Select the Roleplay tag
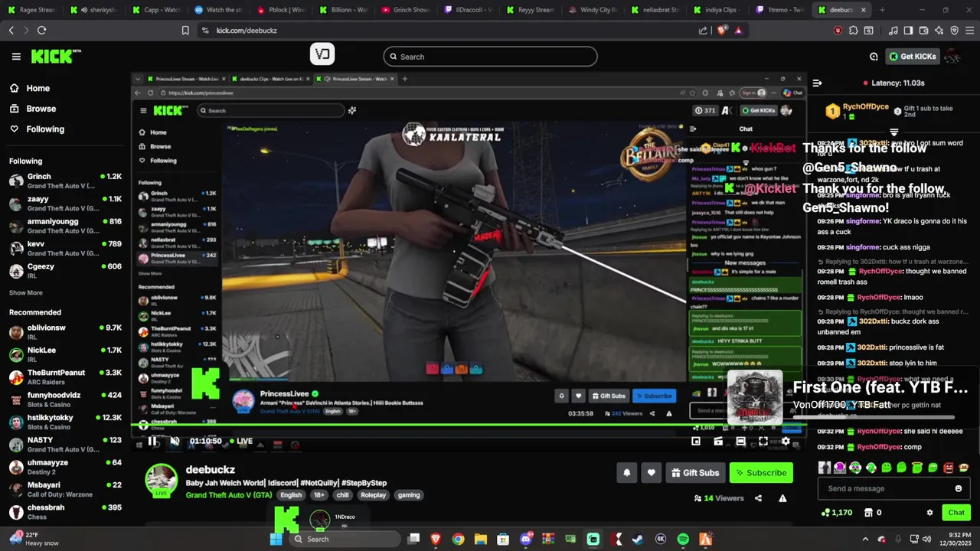The image size is (980, 551). point(374,495)
